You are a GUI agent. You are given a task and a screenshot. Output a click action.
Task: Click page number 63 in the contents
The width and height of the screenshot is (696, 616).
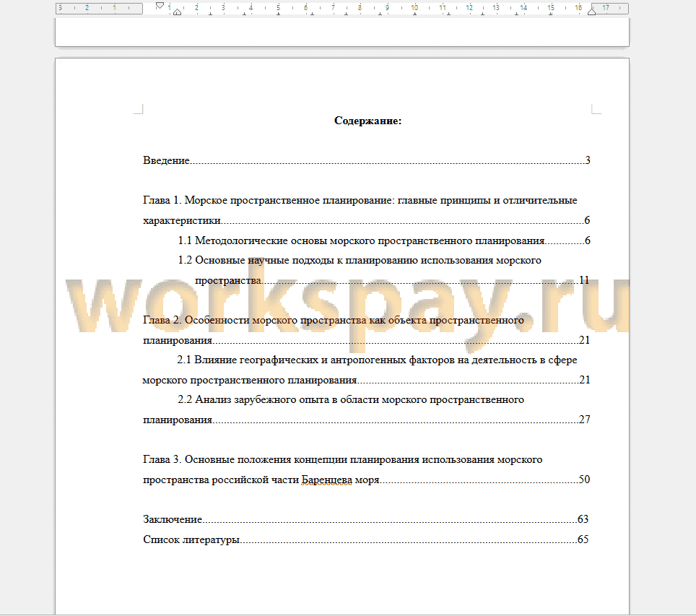click(583, 519)
